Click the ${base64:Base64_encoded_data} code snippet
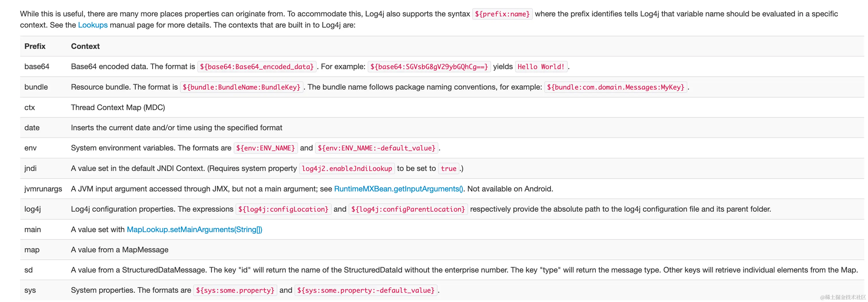The height and width of the screenshot is (302, 868). point(257,67)
